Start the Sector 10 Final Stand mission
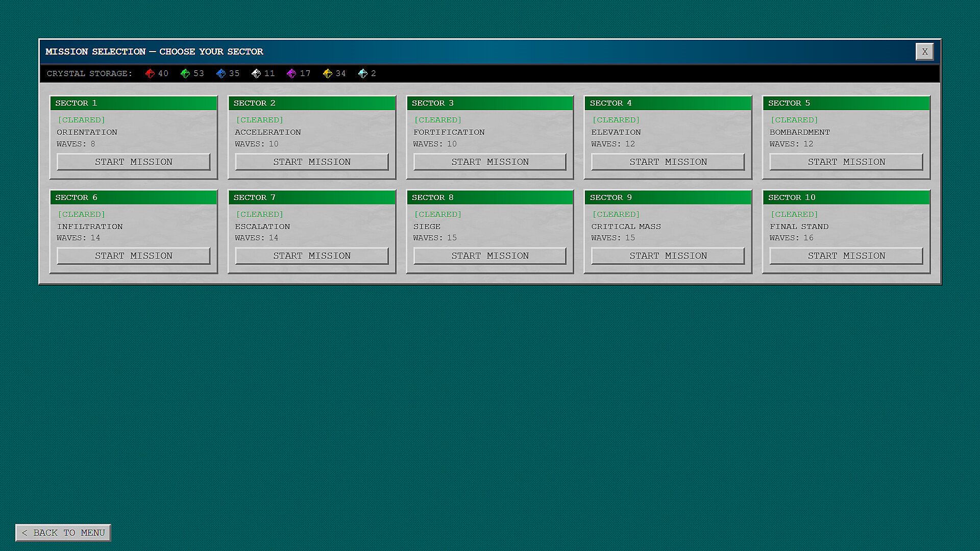The image size is (980, 551). (x=846, y=256)
